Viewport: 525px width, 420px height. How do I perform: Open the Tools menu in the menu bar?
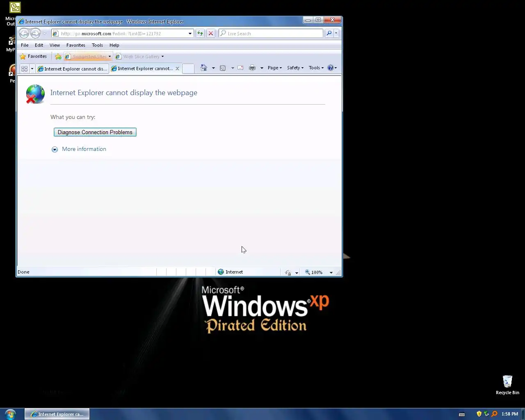(97, 45)
